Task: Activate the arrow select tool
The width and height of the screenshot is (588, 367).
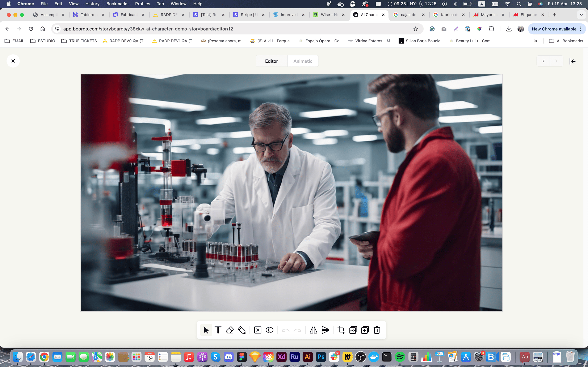Action: pos(206,330)
